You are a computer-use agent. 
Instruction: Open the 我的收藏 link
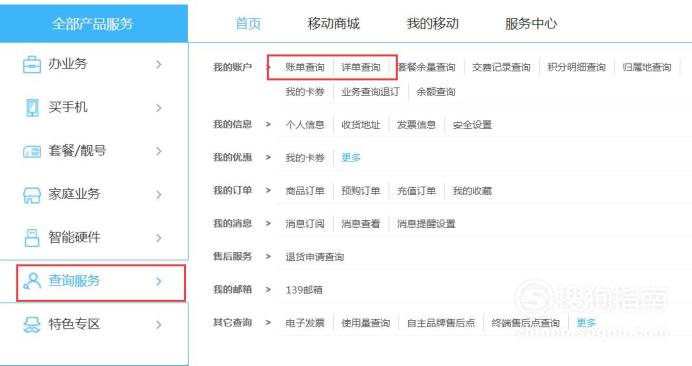(472, 191)
